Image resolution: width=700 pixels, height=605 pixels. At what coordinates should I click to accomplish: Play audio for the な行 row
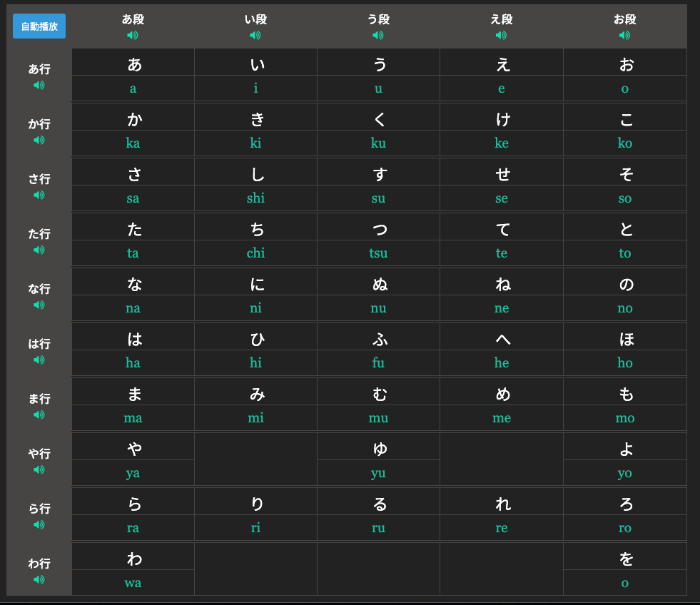(39, 305)
